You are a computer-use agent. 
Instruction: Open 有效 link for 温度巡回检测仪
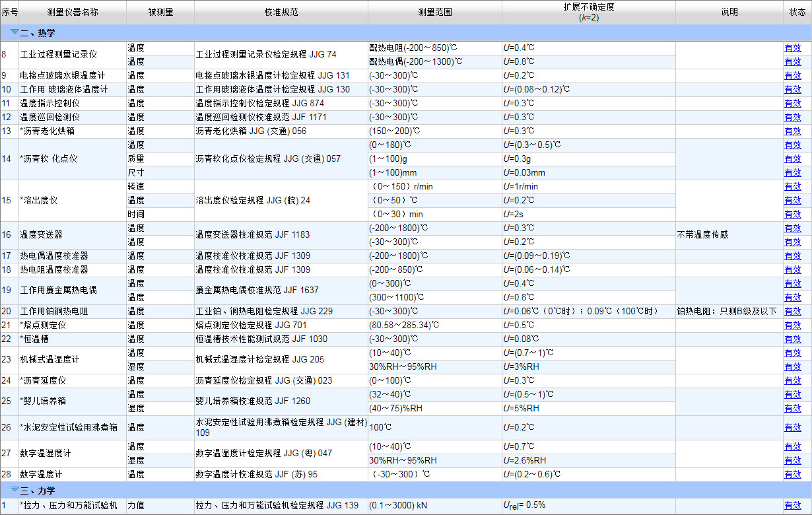click(792, 117)
